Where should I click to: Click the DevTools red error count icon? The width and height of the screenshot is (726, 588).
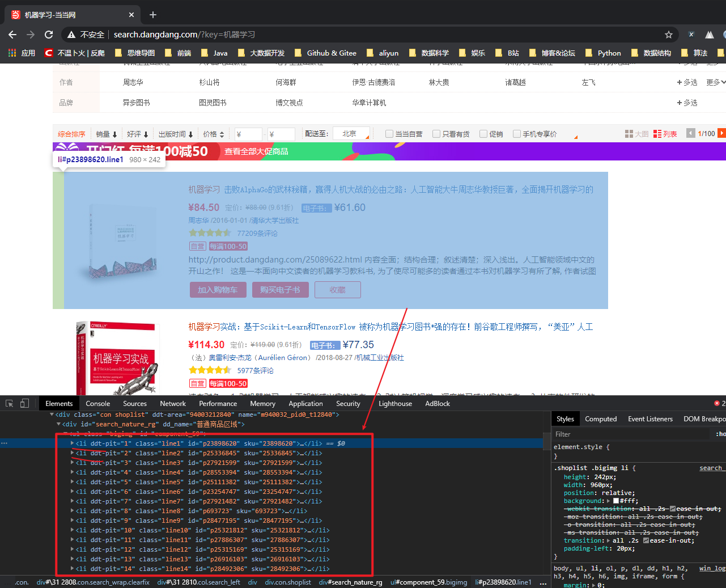717,403
